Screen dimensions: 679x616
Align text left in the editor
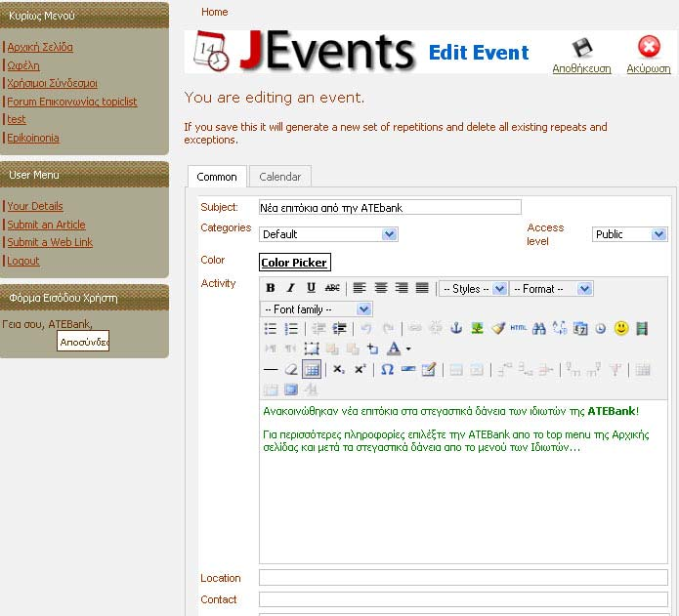coord(359,288)
